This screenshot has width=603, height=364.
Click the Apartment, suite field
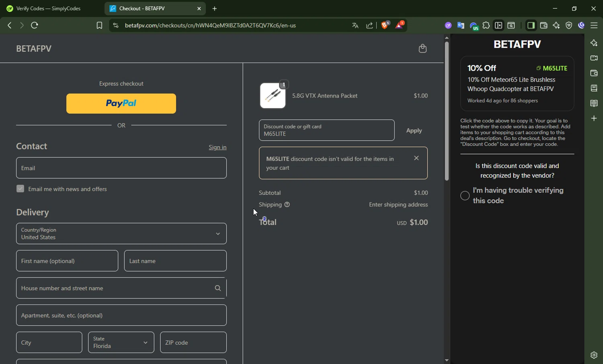(x=121, y=315)
